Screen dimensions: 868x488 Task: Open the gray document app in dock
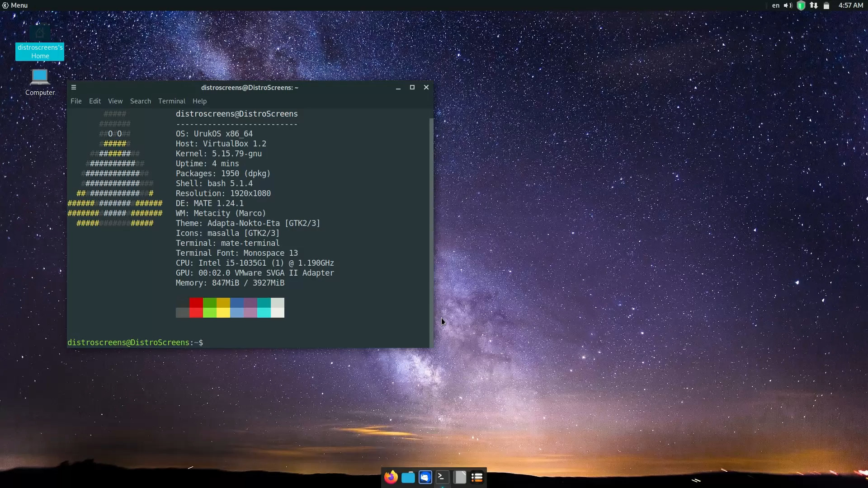(x=460, y=477)
